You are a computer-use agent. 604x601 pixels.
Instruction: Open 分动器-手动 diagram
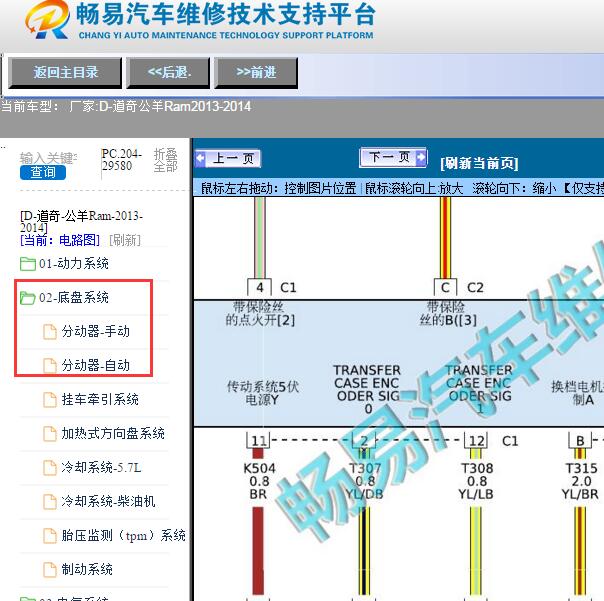(96, 332)
